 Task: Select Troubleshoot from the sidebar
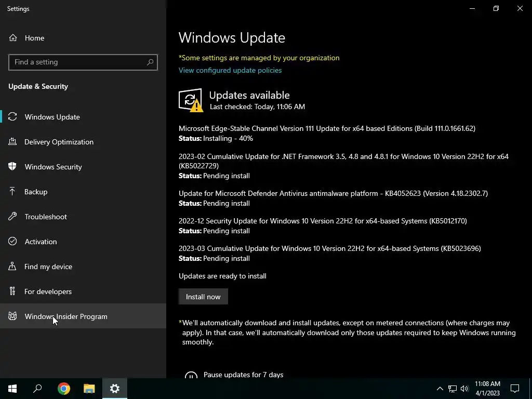coord(83,217)
